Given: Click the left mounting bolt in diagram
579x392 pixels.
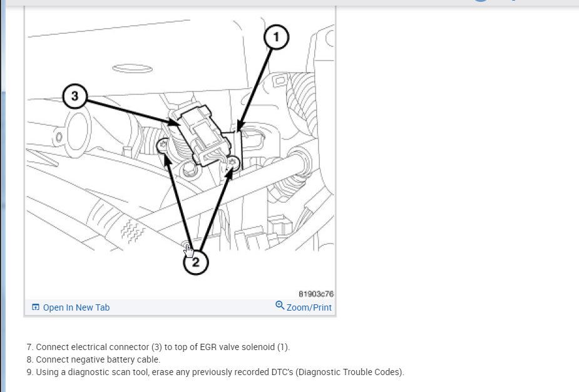Looking at the screenshot, I should 163,146.
